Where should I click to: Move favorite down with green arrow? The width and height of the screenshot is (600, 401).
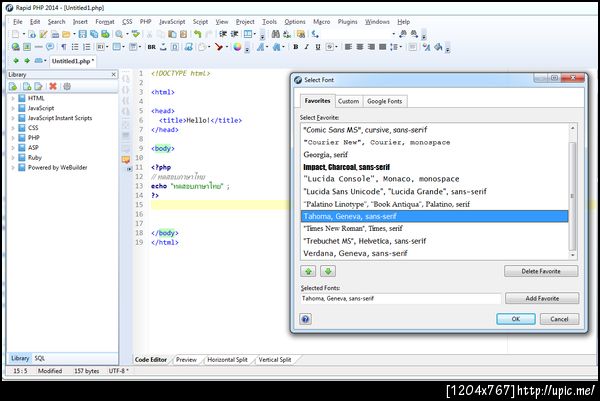[328, 271]
